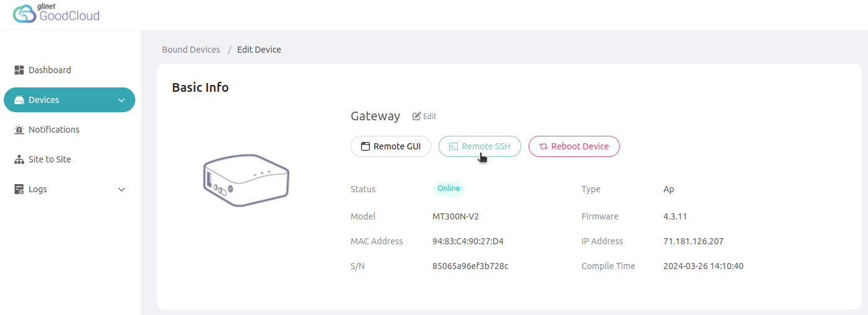Open the Dashboard menu item

[50, 70]
